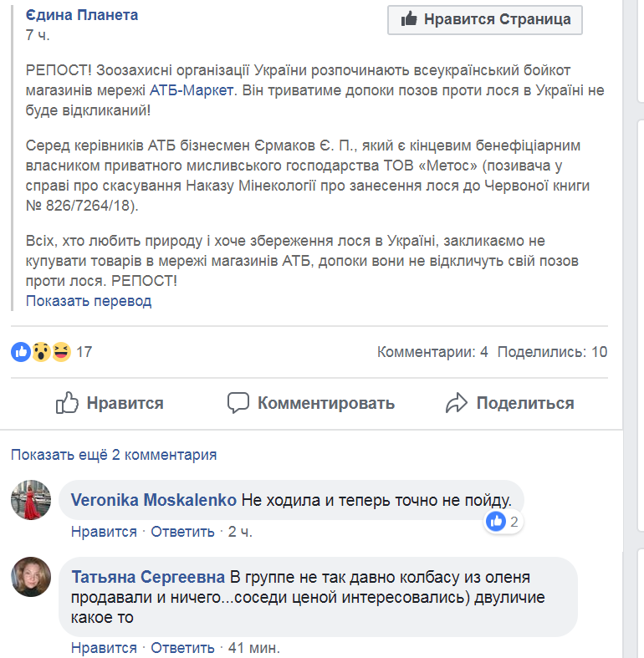Like Veronika Moskalenko's comment
Screen dimensions: 644x658
point(104,531)
